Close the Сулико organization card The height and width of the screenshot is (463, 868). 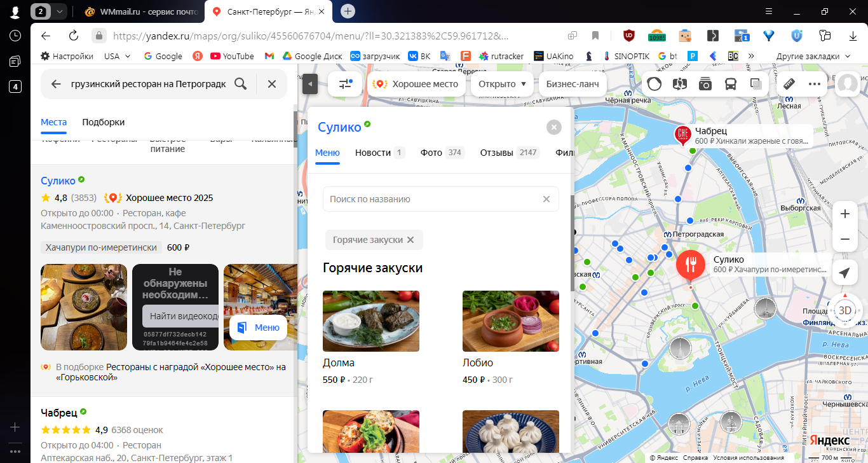pos(554,127)
